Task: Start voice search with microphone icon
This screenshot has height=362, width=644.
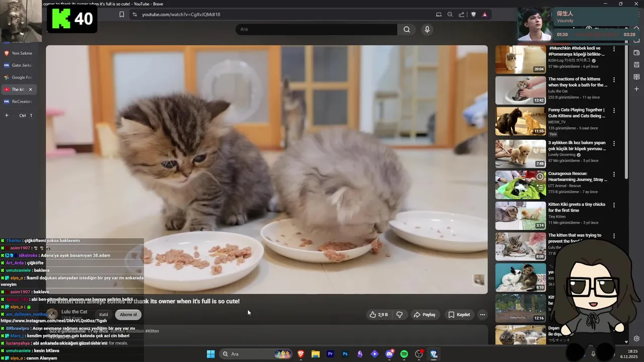Action: click(x=427, y=29)
